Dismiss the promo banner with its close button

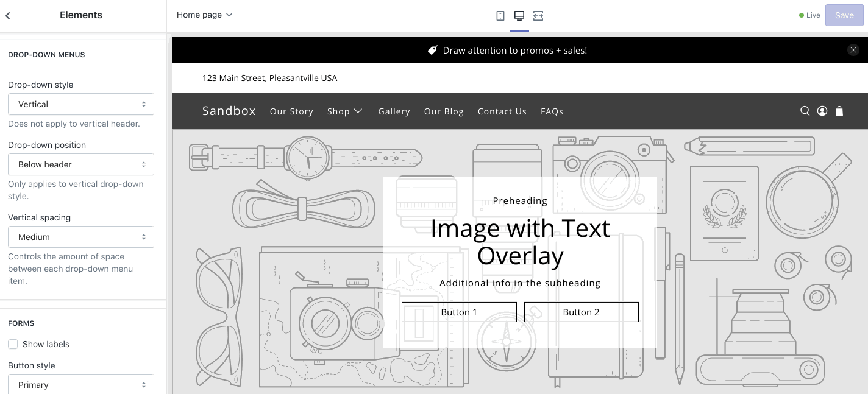click(x=853, y=50)
